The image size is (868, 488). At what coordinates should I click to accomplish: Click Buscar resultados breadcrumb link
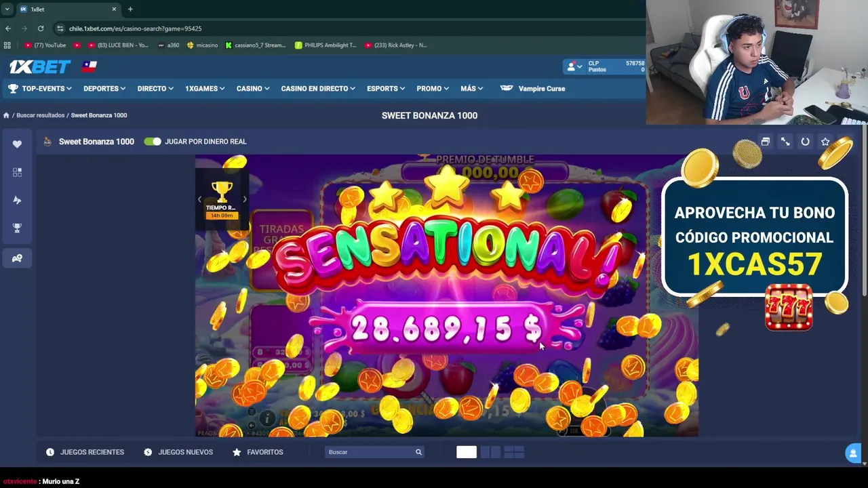pos(41,115)
